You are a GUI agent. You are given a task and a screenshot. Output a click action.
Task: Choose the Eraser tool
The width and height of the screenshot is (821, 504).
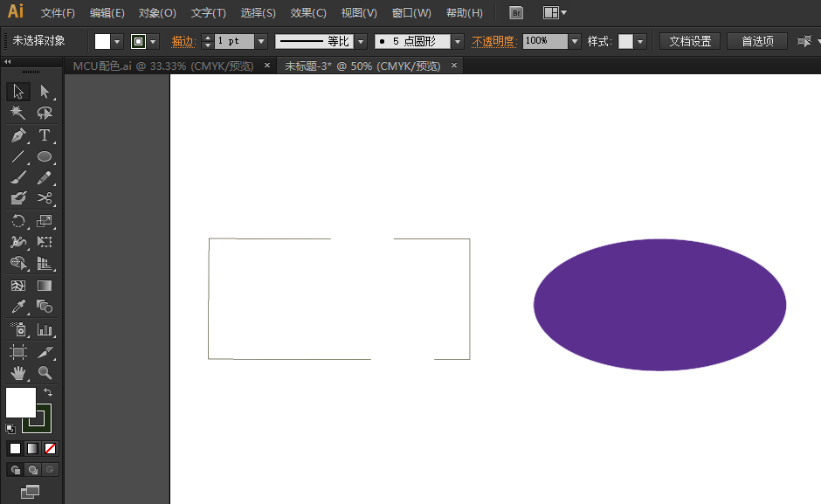(18, 198)
